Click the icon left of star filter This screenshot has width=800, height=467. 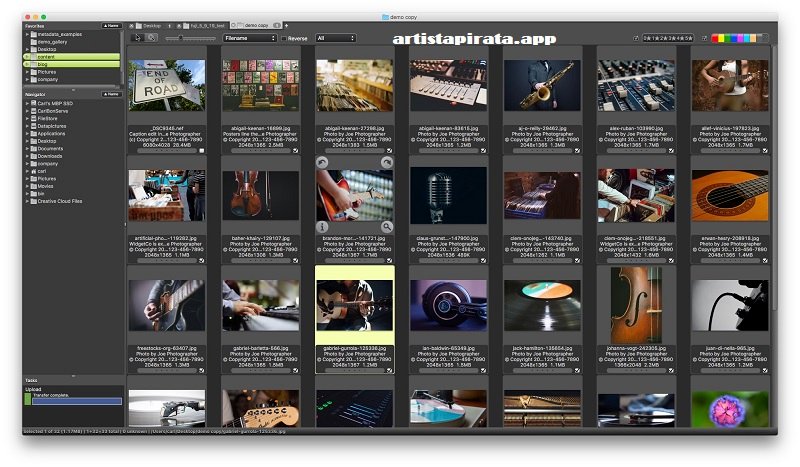636,38
